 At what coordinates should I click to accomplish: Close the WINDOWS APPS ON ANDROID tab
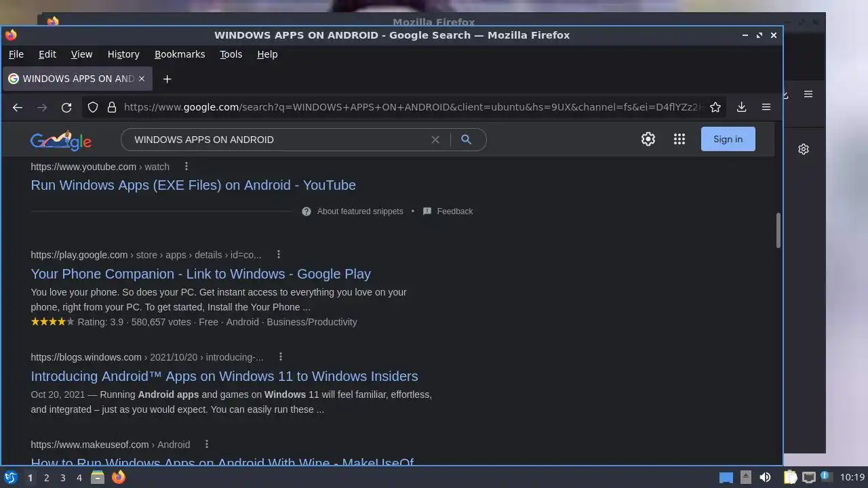[x=142, y=79]
